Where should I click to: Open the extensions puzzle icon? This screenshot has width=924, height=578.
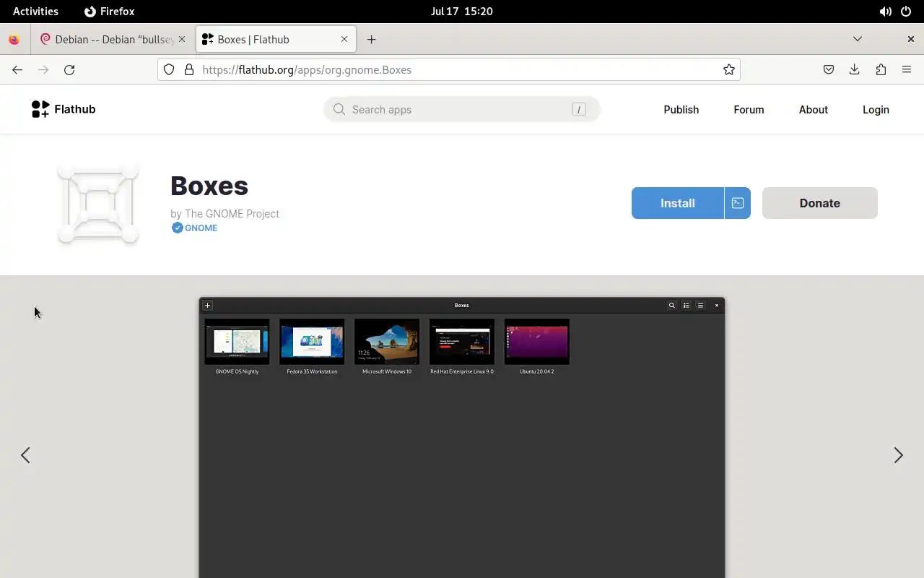click(881, 69)
